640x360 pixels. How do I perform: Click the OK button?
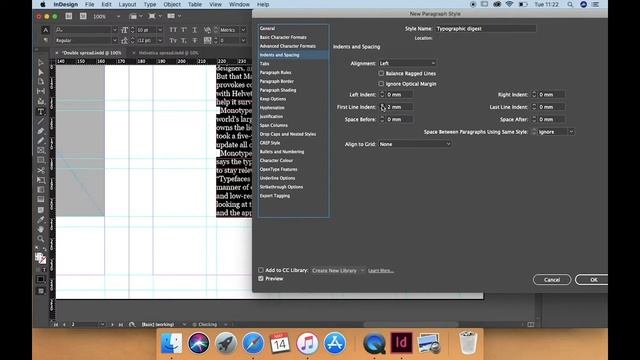[591, 280]
